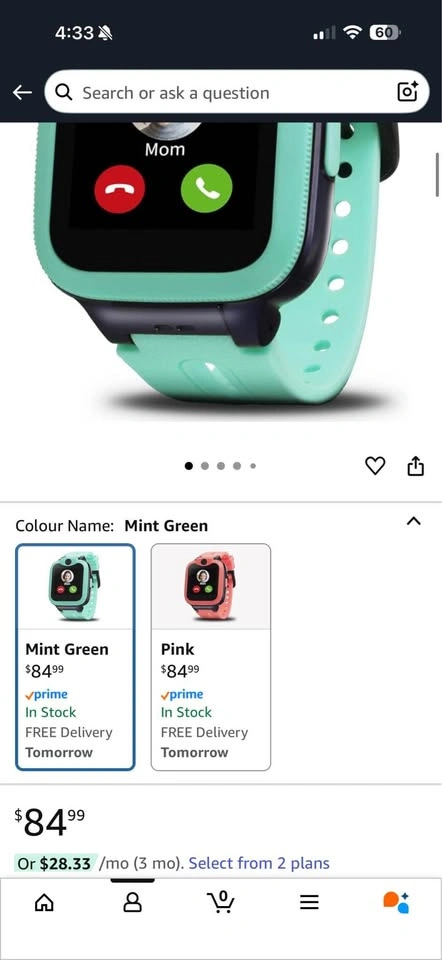
Task: Open account profile tab
Action: tap(132, 901)
